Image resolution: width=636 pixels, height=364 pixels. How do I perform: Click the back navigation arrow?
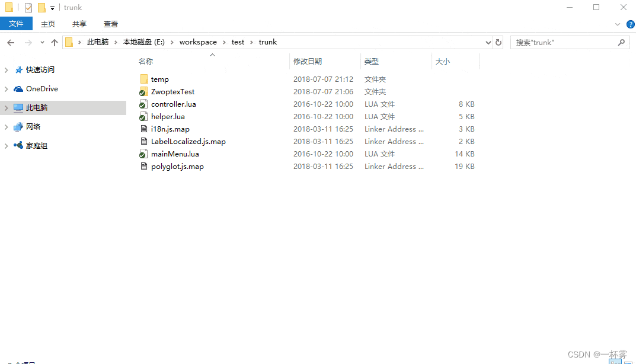(x=11, y=43)
